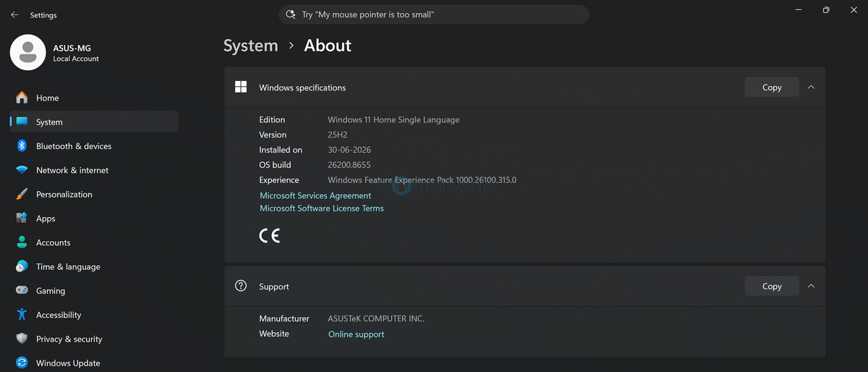Open Network & internet settings
The image size is (868, 372).
click(x=94, y=170)
